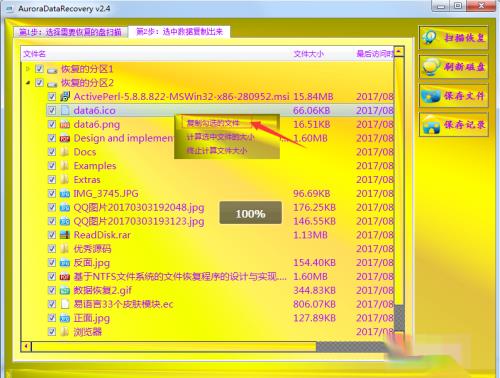Click the Examples folder icon
The image size is (500, 378).
[x=65, y=166]
